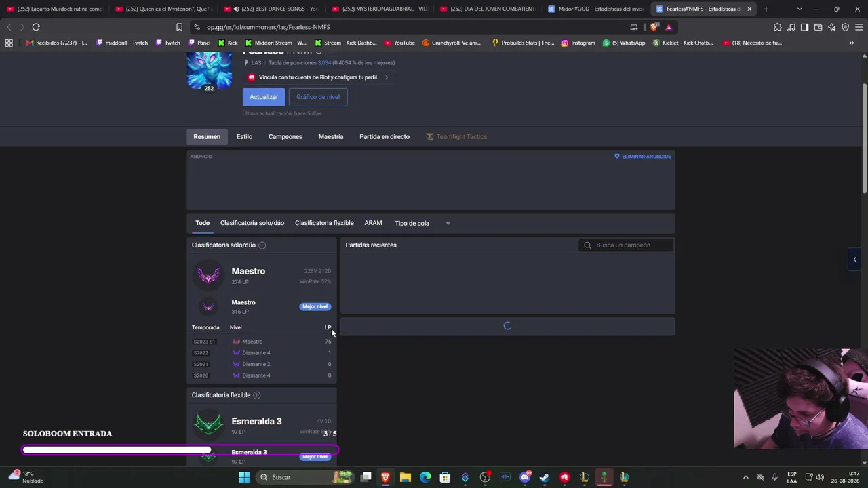Open the tab search dropdown arrow
This screenshot has width=868, height=488.
point(800,9)
